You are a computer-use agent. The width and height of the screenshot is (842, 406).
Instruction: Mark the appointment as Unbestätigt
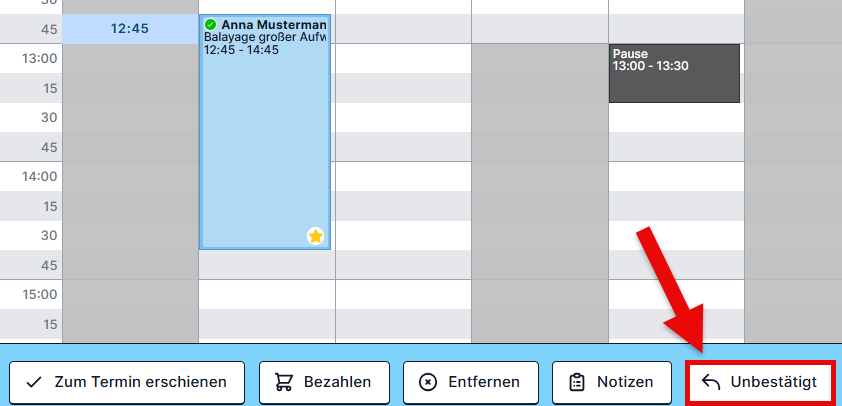760,382
